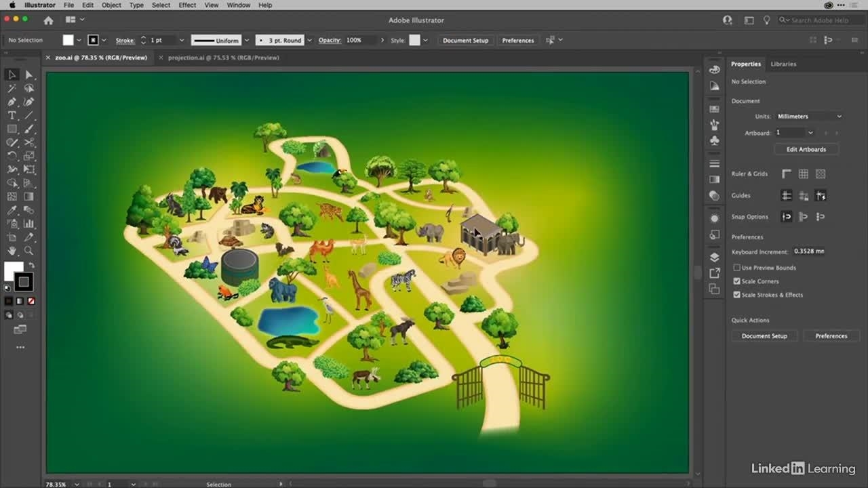Open the Units Millimeters dropdown

(808, 117)
